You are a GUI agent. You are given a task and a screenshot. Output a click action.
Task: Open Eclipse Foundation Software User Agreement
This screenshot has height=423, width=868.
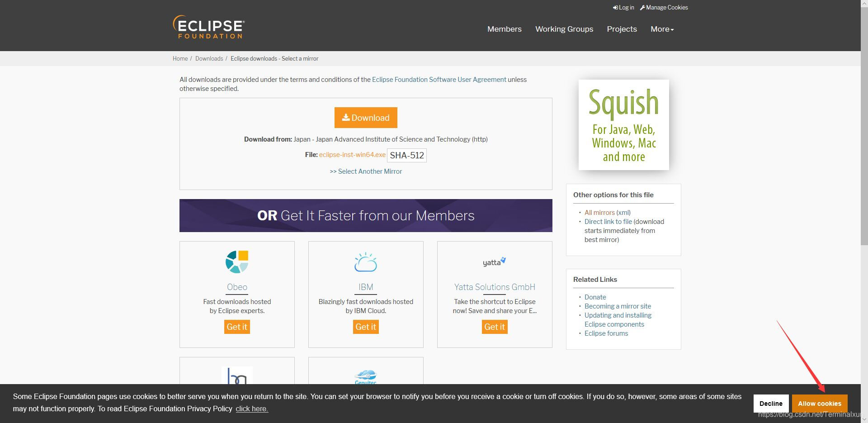coord(439,79)
